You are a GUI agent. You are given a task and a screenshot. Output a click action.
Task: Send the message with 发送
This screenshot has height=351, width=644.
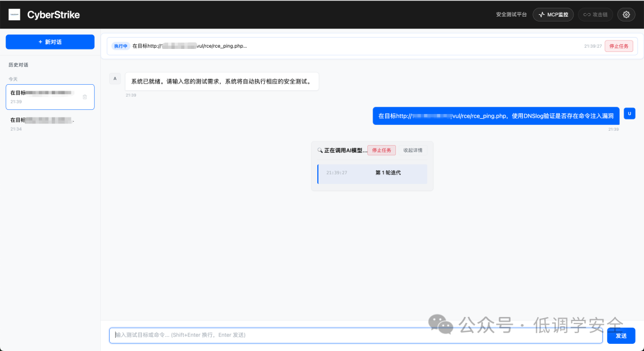tap(621, 336)
